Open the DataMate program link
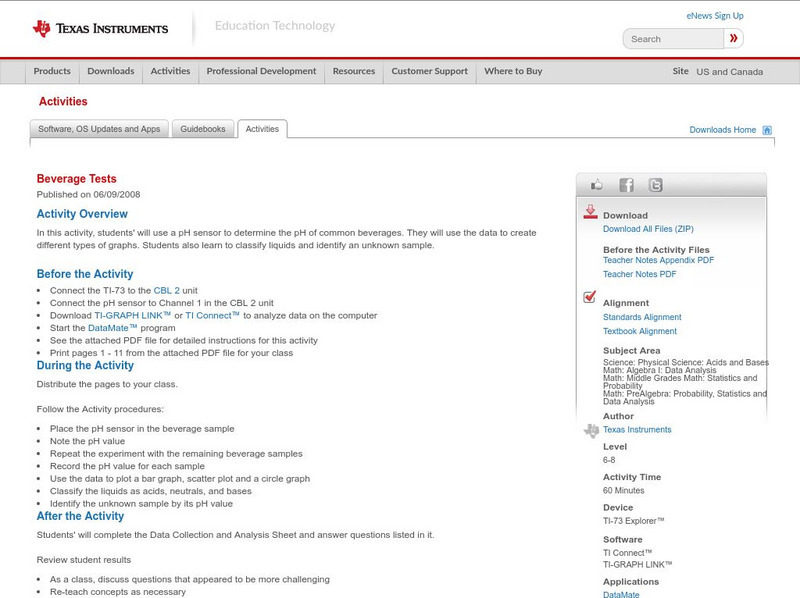Screen dimensions: 800x598 coord(112,328)
